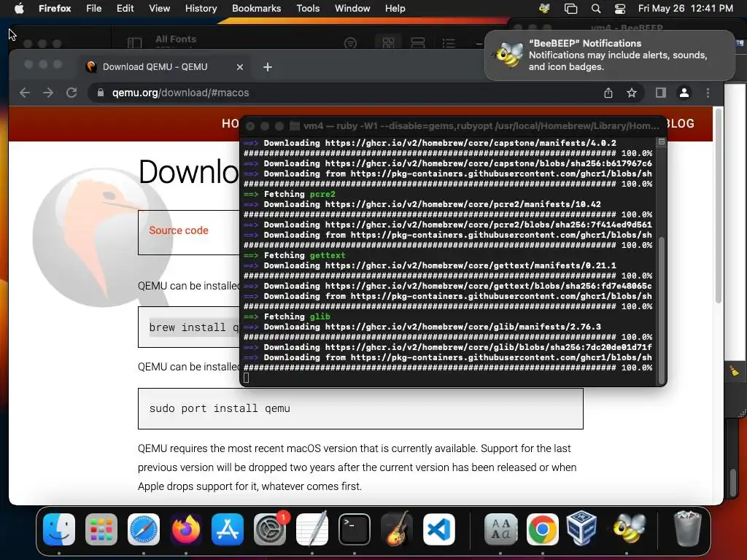Open the Help menu
Image resolution: width=747 pixels, height=560 pixels.
pos(395,8)
